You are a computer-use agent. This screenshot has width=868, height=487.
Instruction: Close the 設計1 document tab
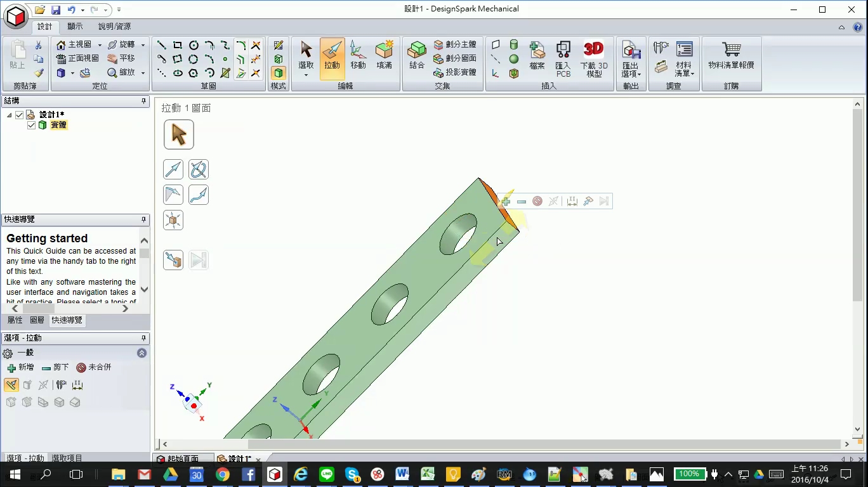[258, 460]
